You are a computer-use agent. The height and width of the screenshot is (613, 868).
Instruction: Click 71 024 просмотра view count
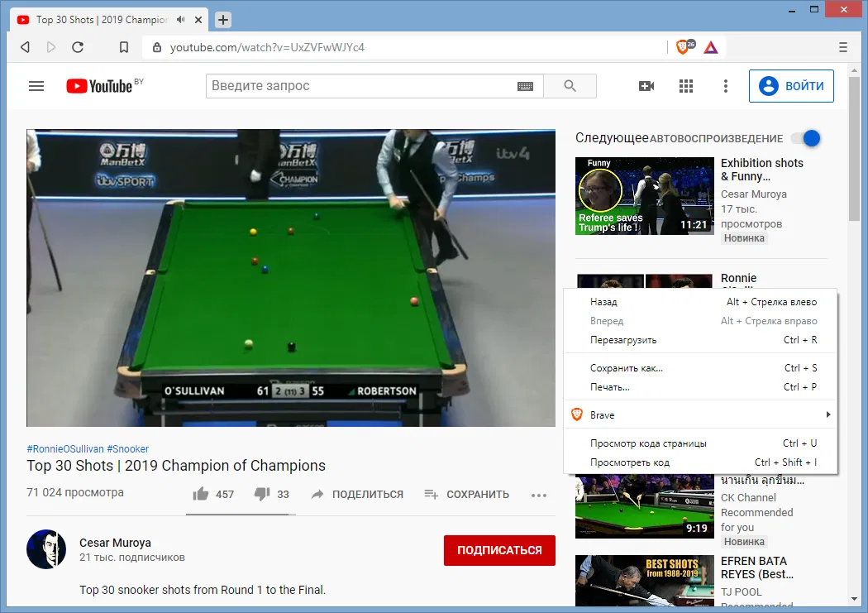point(75,492)
